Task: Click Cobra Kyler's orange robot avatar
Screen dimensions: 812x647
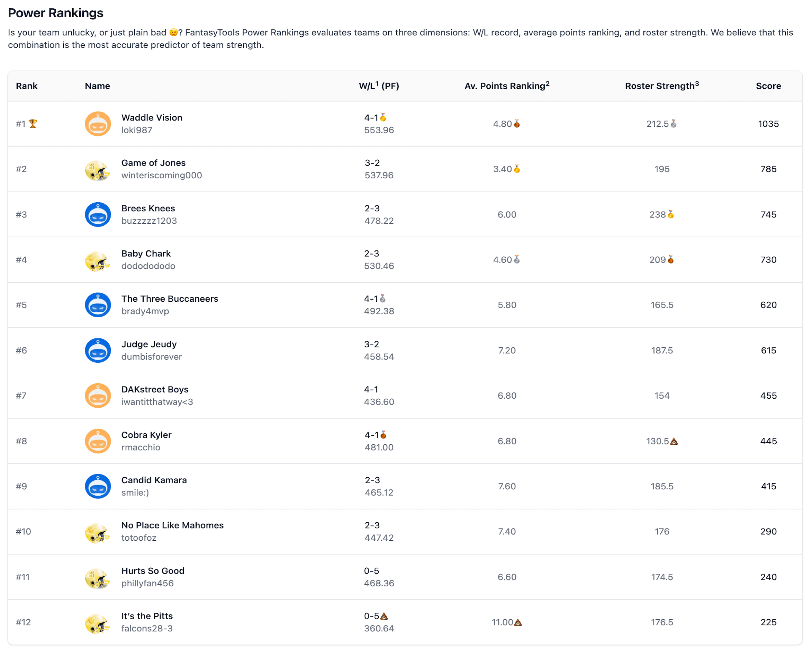Action: [98, 441]
